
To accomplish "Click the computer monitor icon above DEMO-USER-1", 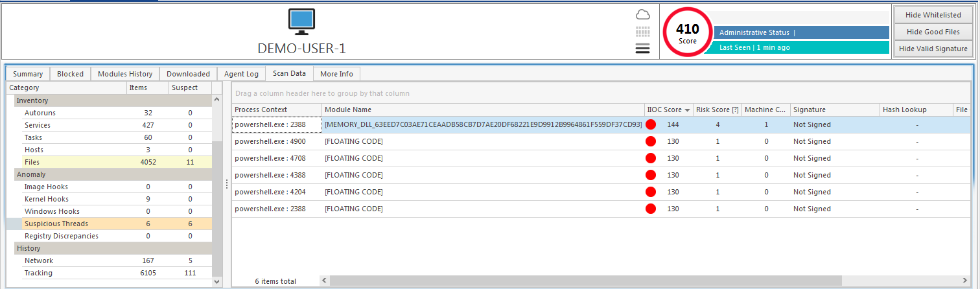I will point(301,23).
